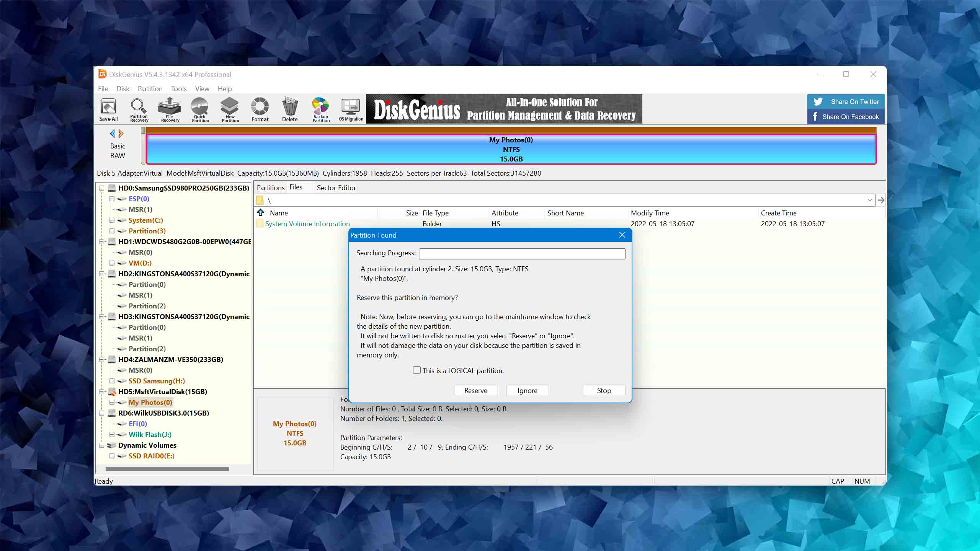This screenshot has width=980, height=551.
Task: Open the File menu
Action: click(x=103, y=89)
